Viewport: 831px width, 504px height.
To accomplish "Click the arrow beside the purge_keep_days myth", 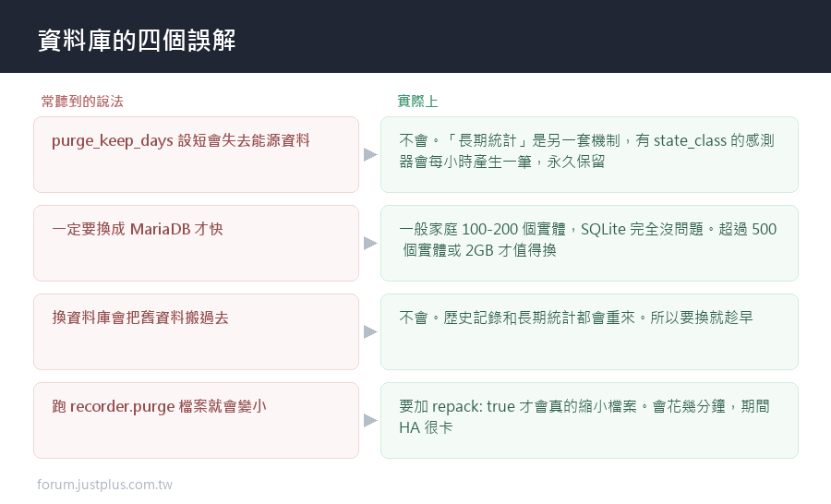I will pyautogui.click(x=370, y=155).
